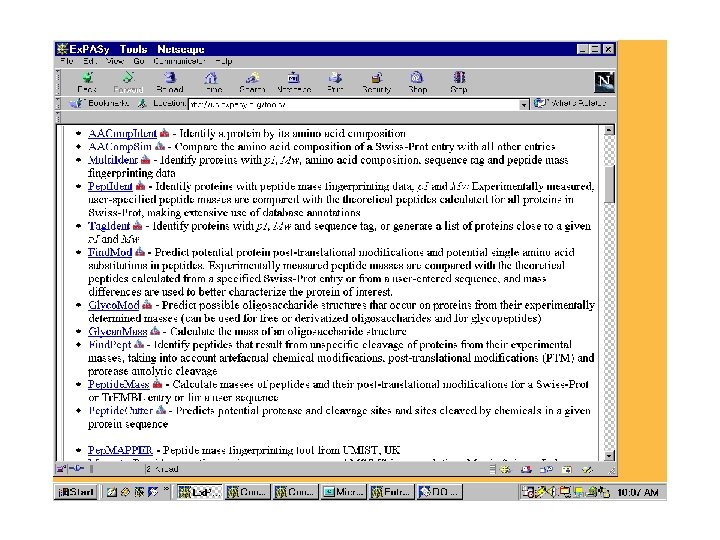Click the security lock status icon
Viewport: 720px width, 540px height.
coord(61,469)
